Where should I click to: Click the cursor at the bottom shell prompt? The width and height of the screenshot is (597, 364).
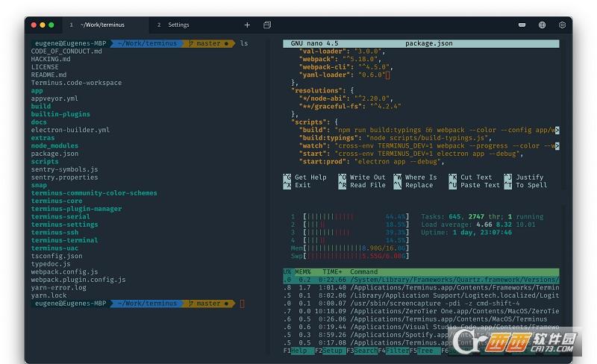click(242, 304)
